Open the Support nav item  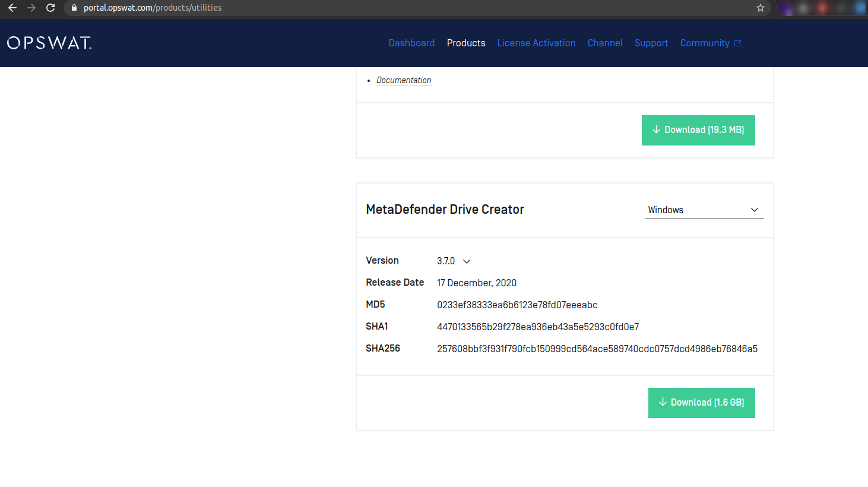[x=651, y=43]
